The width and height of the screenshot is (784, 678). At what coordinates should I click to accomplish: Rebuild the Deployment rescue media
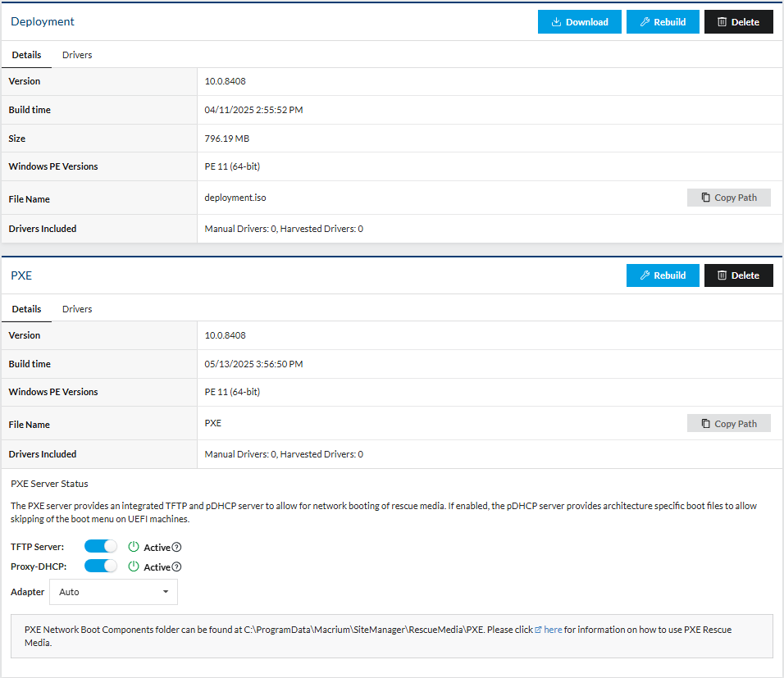(663, 22)
